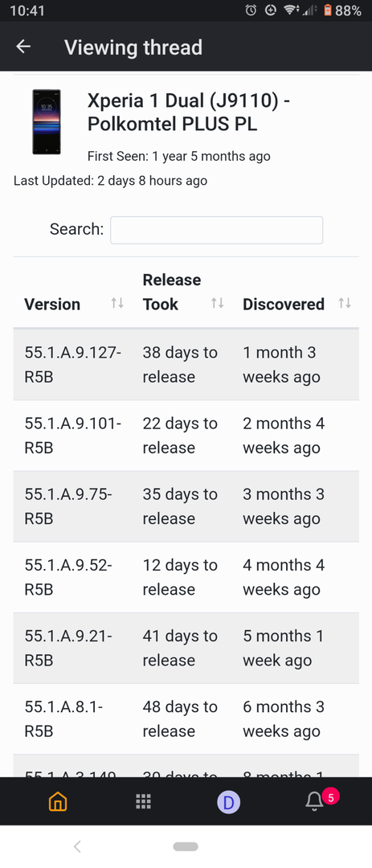This screenshot has height=868, width=372.
Task: Select firmware row 55.1.A.9.21-R5B
Action: [x=186, y=649]
